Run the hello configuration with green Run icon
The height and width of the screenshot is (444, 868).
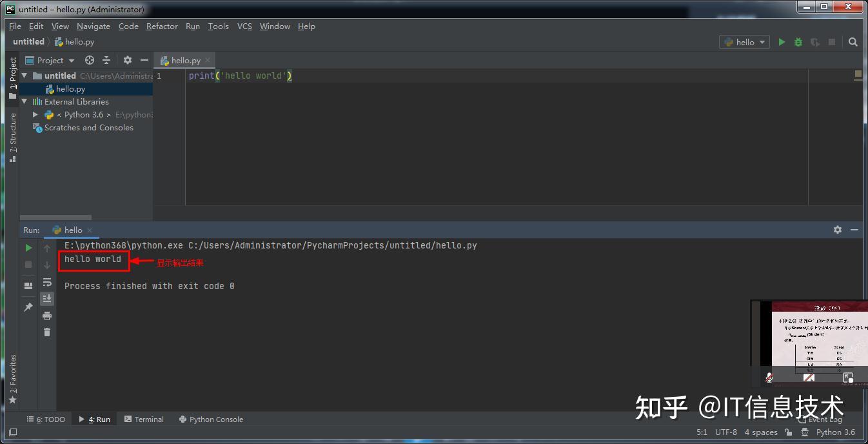782,41
